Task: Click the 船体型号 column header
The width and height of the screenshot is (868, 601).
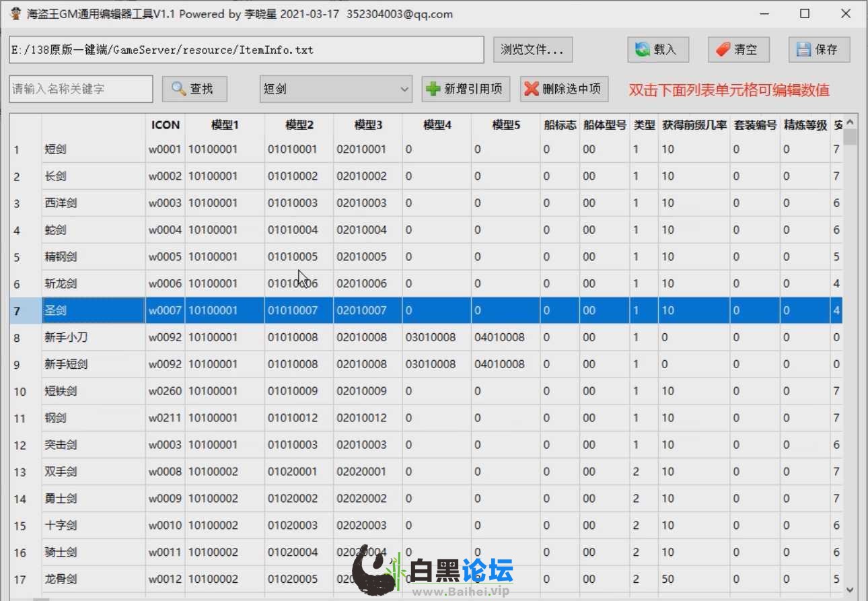Action: tap(605, 125)
